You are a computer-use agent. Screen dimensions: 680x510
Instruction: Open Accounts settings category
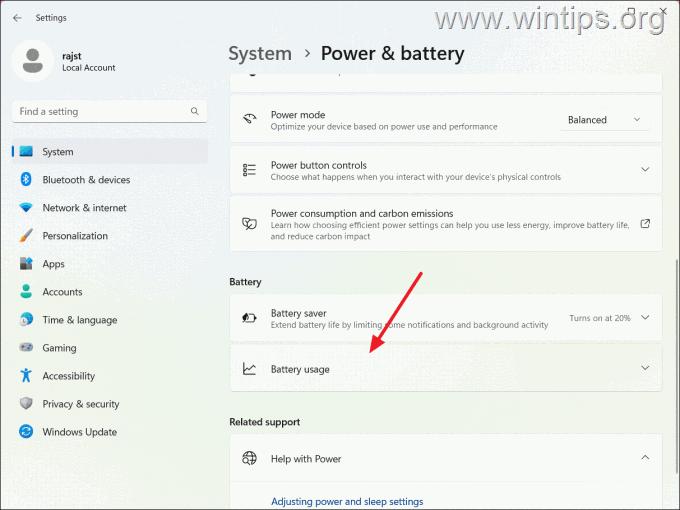pyautogui.click(x=110, y=292)
